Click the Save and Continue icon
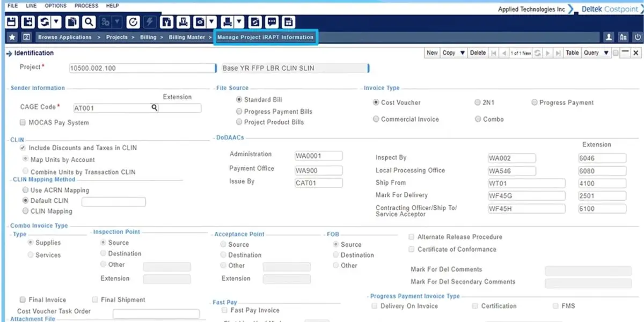This screenshot has width=644, height=322. (x=28, y=22)
